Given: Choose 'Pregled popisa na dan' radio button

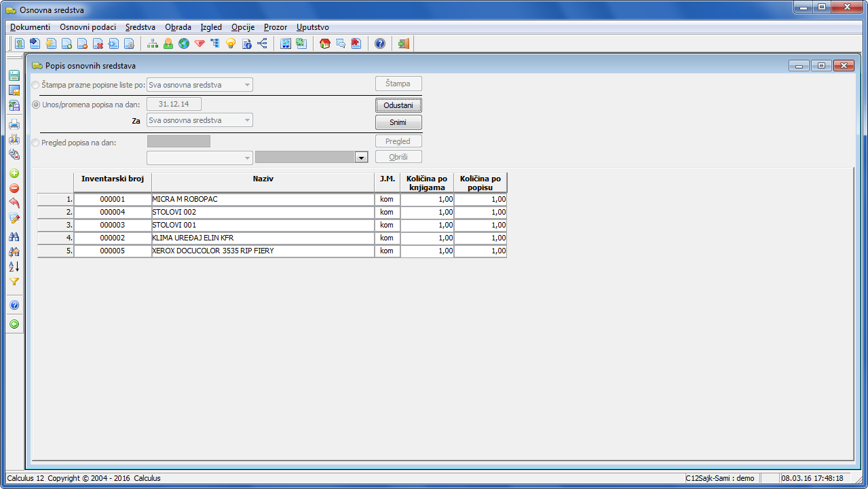Looking at the screenshot, I should (x=36, y=143).
